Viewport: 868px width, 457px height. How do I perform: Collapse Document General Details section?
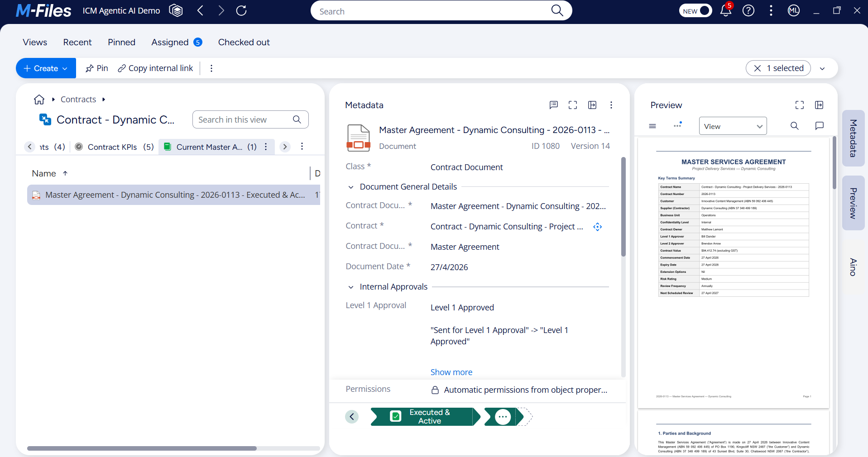coord(351,187)
